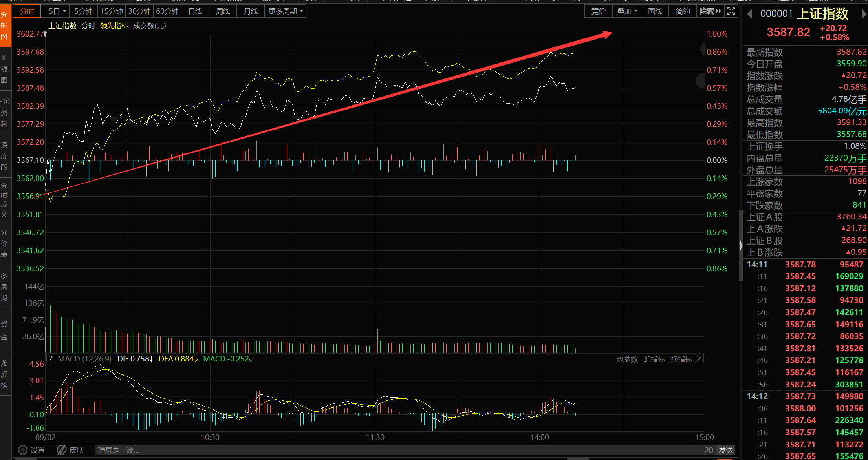Open the 叠加 overlay dropdown

coord(627,11)
